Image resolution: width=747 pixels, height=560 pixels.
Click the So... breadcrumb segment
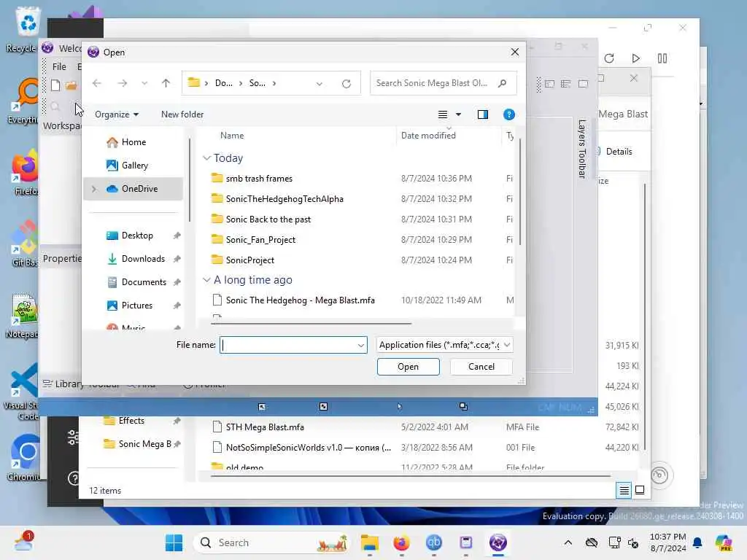point(258,83)
